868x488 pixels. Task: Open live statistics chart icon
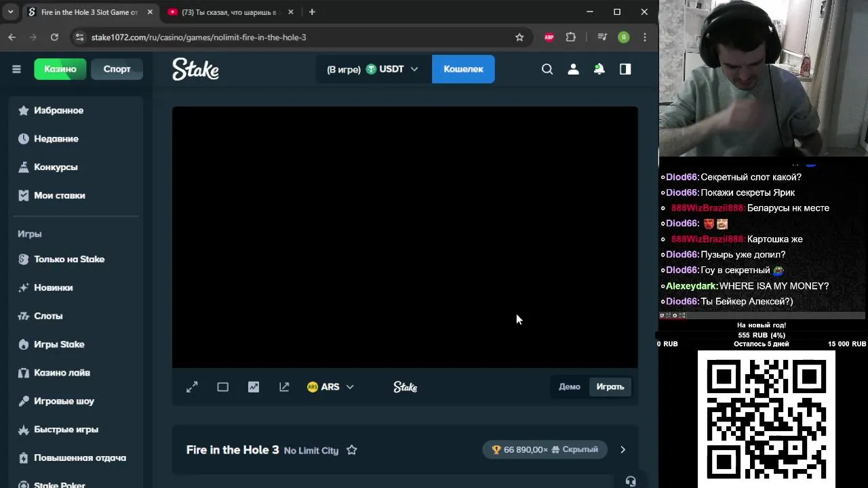tap(254, 387)
